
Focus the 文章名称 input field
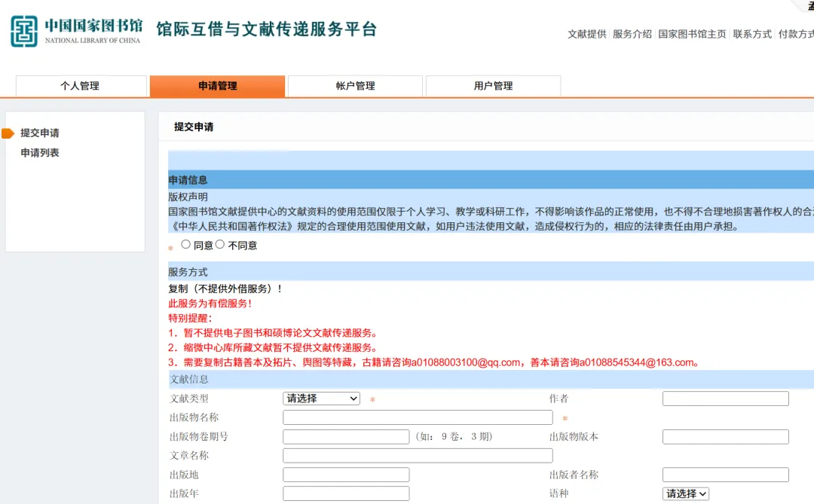418,456
